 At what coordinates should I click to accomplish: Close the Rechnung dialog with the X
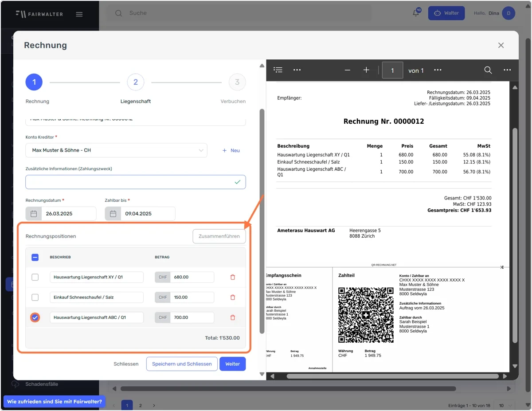(x=501, y=45)
